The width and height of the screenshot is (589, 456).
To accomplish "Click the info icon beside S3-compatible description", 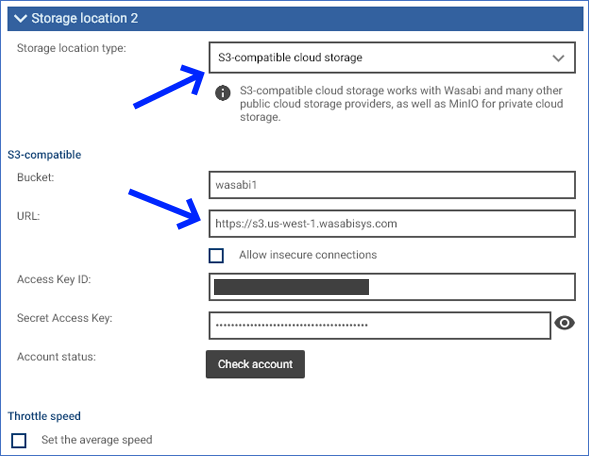I will (x=223, y=92).
